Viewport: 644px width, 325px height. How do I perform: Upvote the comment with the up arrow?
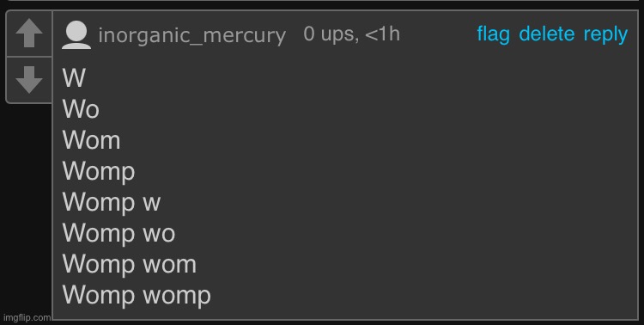point(29,34)
